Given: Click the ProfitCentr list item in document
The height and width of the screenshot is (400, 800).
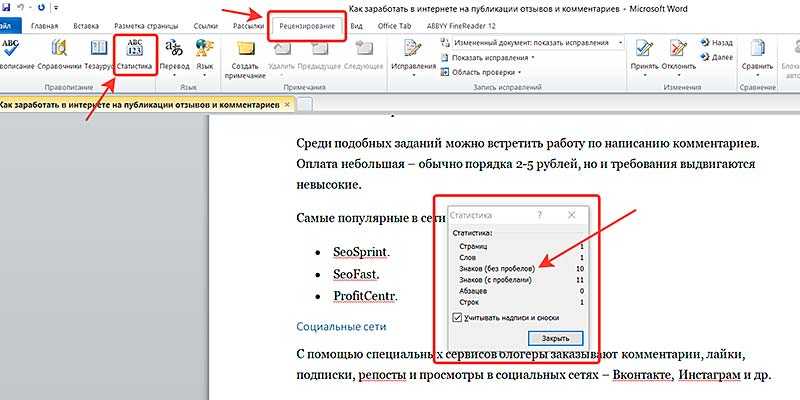Looking at the screenshot, I should [365, 296].
